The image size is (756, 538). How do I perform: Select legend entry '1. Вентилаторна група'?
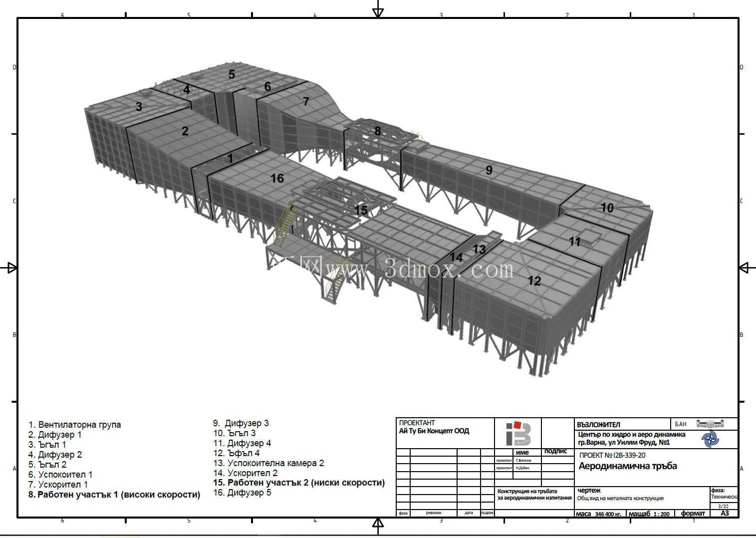coord(74,425)
